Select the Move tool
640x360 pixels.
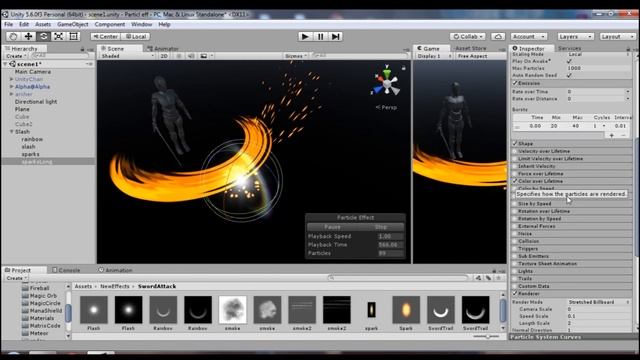point(28,36)
